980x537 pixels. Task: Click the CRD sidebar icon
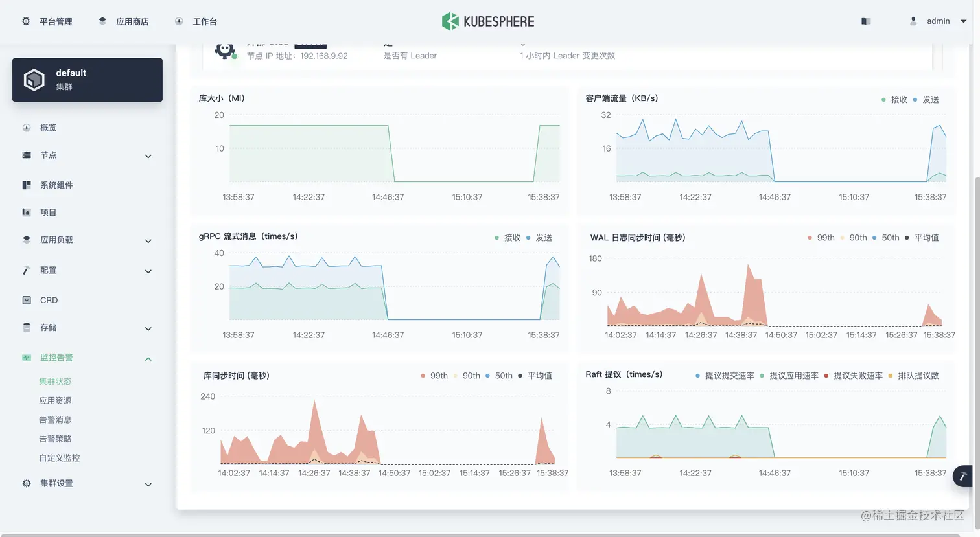(27, 300)
